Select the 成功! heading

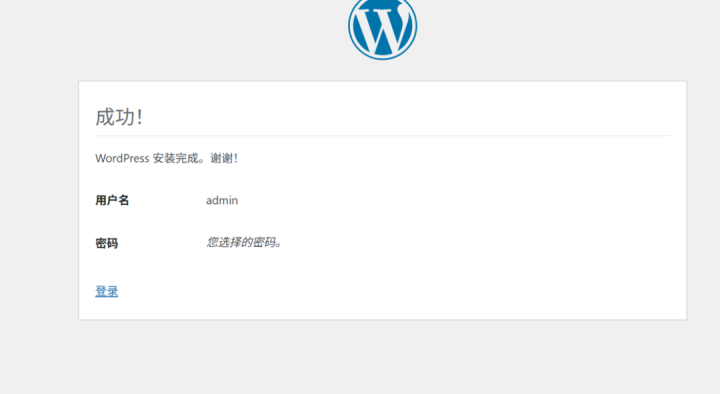119,117
